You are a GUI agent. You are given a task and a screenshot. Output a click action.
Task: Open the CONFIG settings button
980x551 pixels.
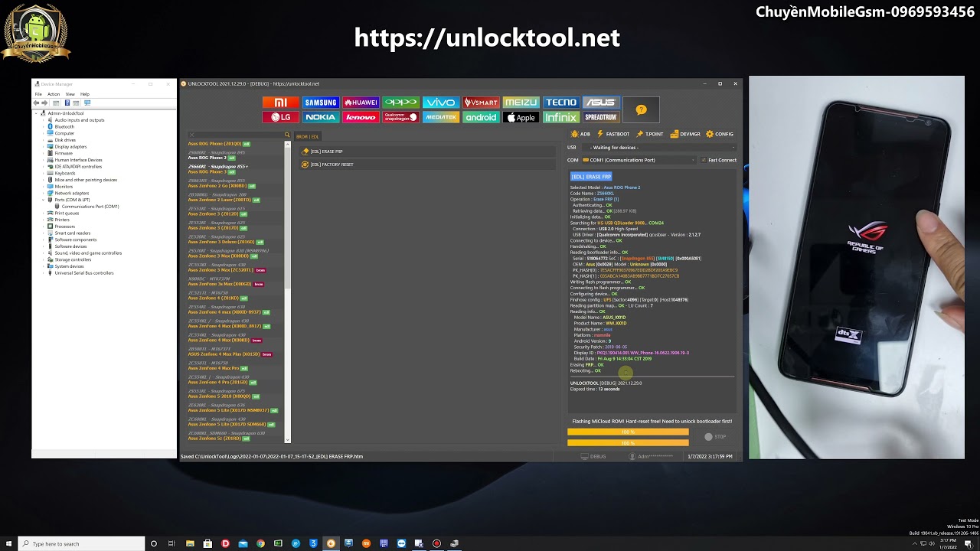coord(720,134)
